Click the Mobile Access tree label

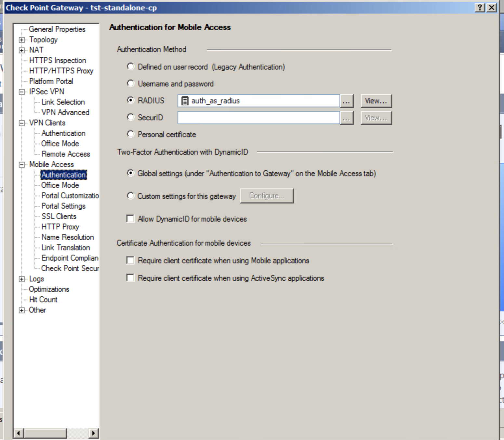tap(51, 164)
